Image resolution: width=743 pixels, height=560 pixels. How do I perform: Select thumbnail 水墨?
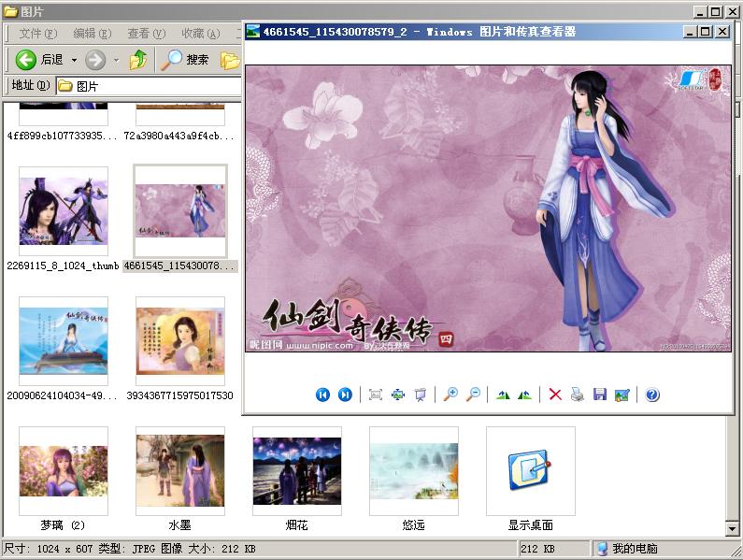click(180, 471)
